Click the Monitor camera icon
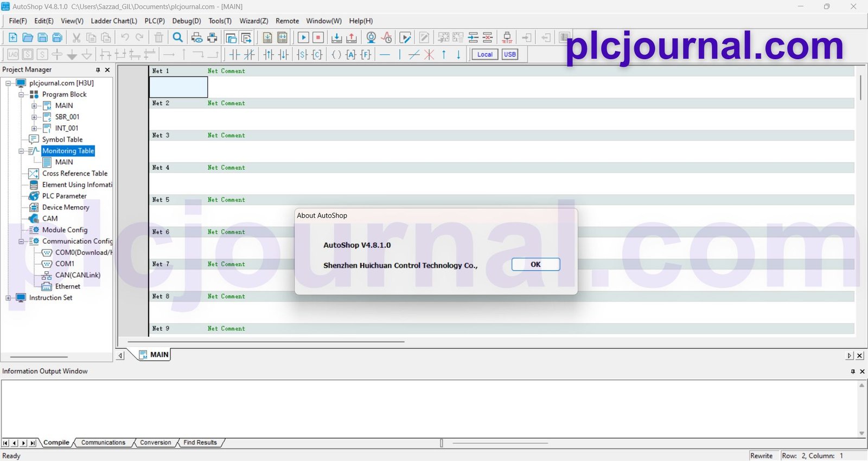Viewport: 868px width, 461px height. 371,37
